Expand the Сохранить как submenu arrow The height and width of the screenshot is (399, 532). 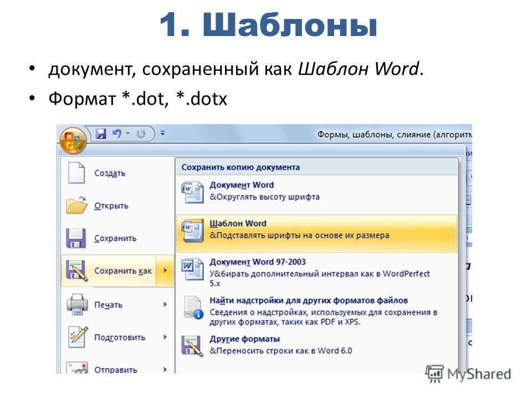click(165, 270)
